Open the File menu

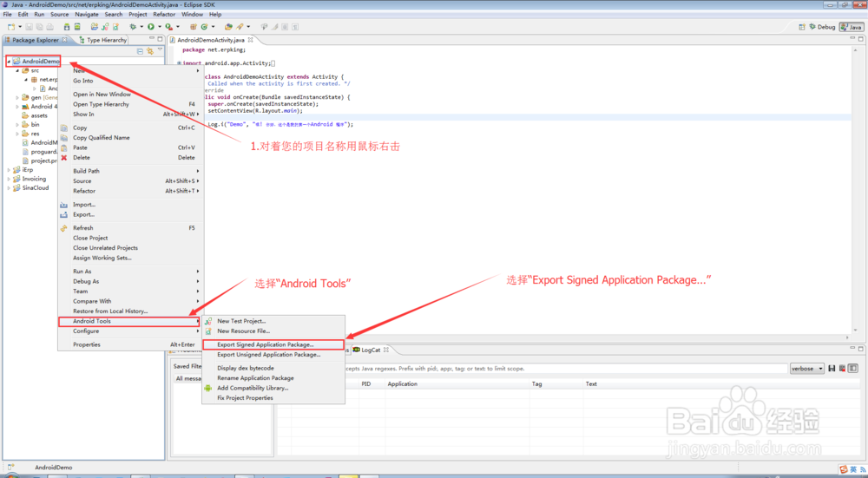[7, 15]
